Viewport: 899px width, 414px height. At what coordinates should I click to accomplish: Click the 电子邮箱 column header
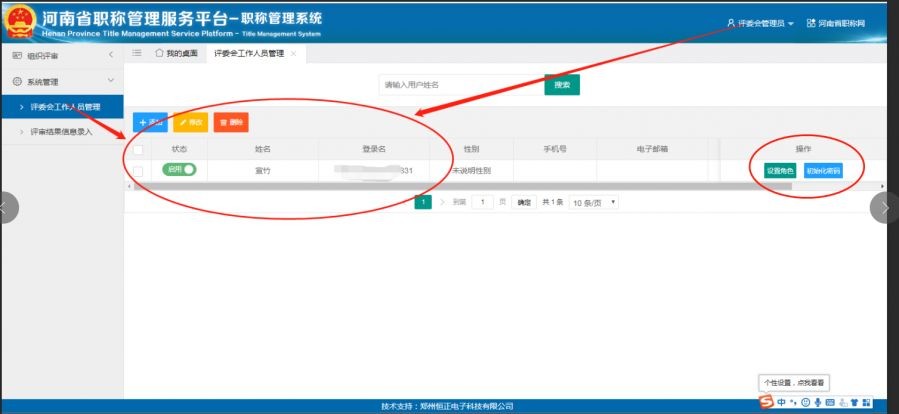pyautogui.click(x=652, y=149)
